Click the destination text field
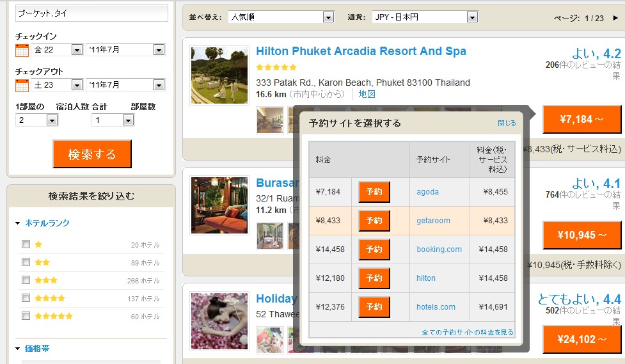 coord(91,13)
